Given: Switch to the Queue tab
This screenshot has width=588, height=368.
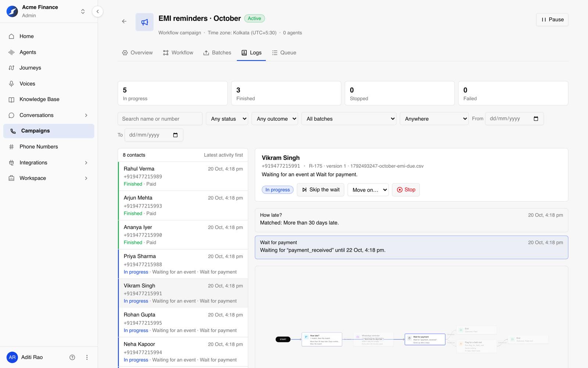Looking at the screenshot, I should coord(284,53).
